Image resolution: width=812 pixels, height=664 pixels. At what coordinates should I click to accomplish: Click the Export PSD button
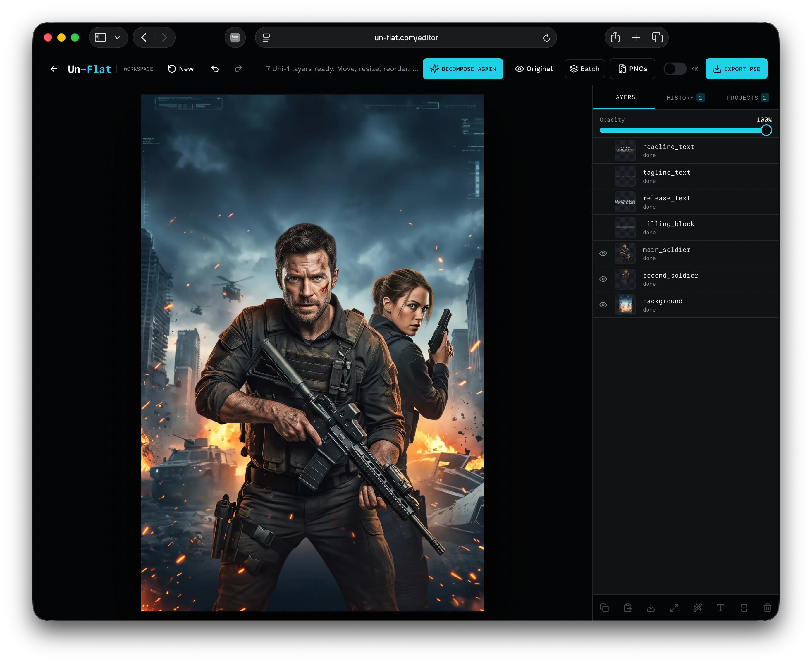[736, 69]
